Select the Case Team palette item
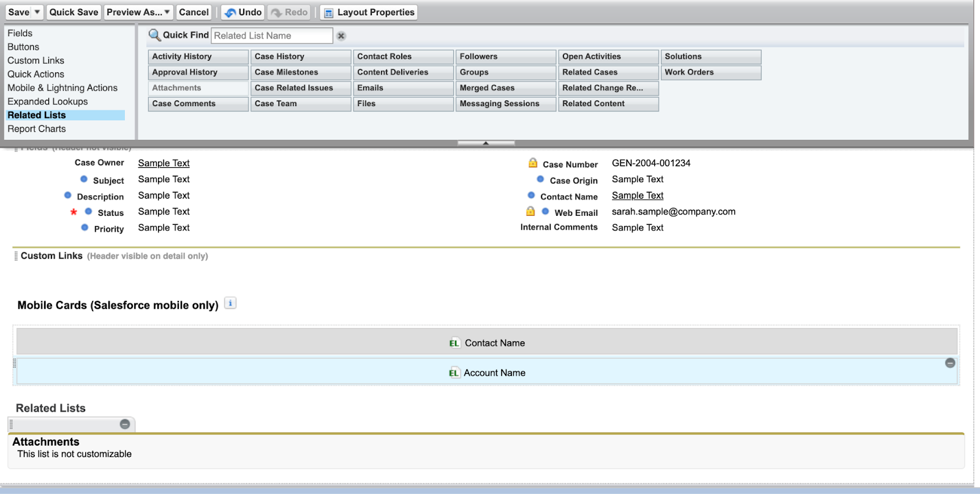Image resolution: width=980 pixels, height=494 pixels. click(301, 104)
